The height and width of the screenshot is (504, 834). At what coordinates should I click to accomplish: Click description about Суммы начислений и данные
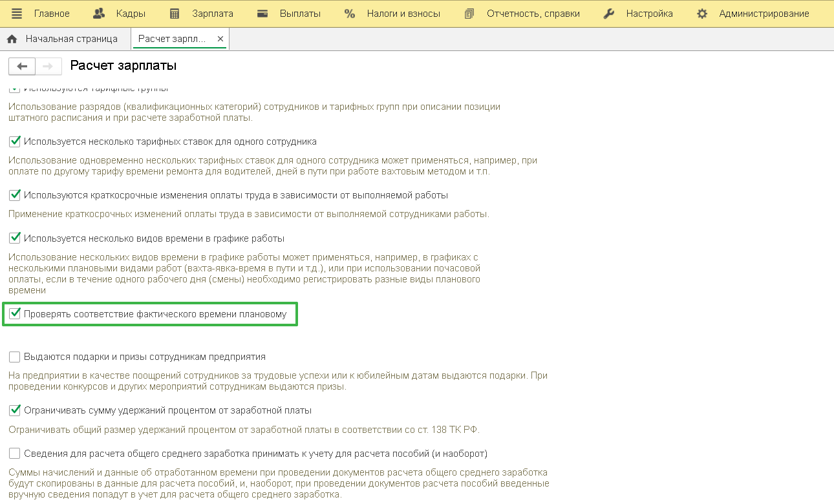279,483
